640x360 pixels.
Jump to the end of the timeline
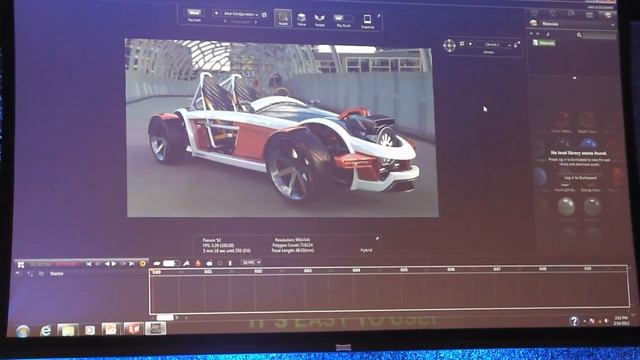tap(131, 264)
